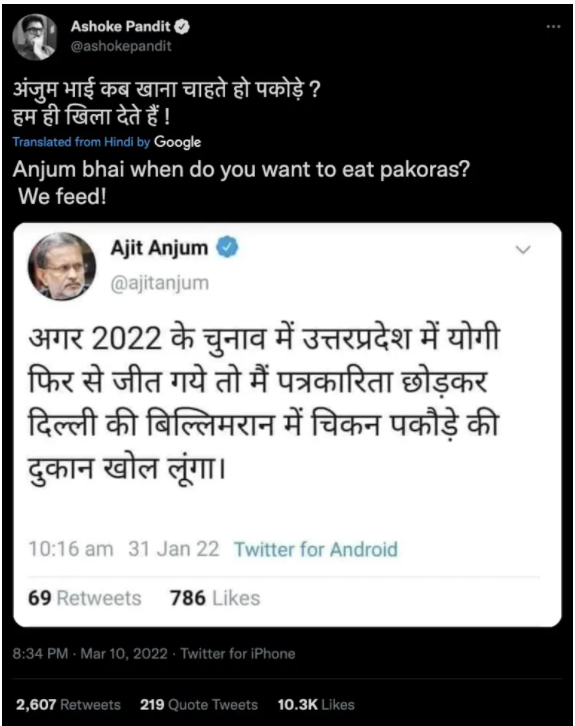Open the three-dot more options menu
The image size is (575, 726).
point(553,27)
